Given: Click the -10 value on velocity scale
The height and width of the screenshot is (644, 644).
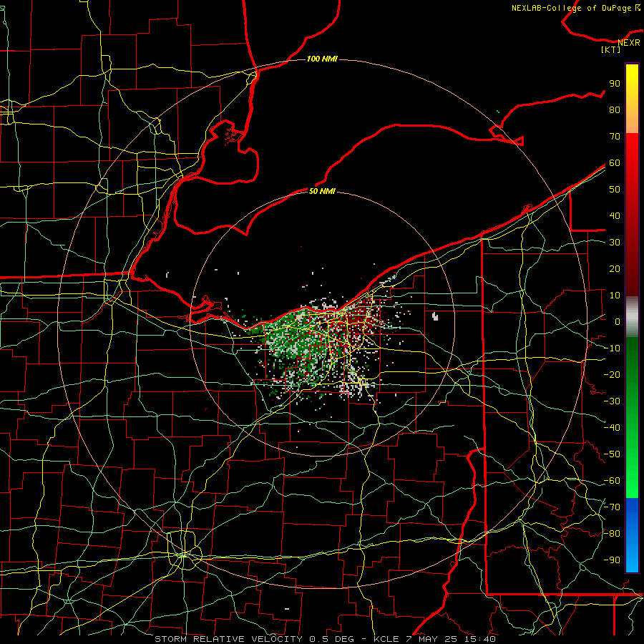Looking at the screenshot, I should 612,348.
